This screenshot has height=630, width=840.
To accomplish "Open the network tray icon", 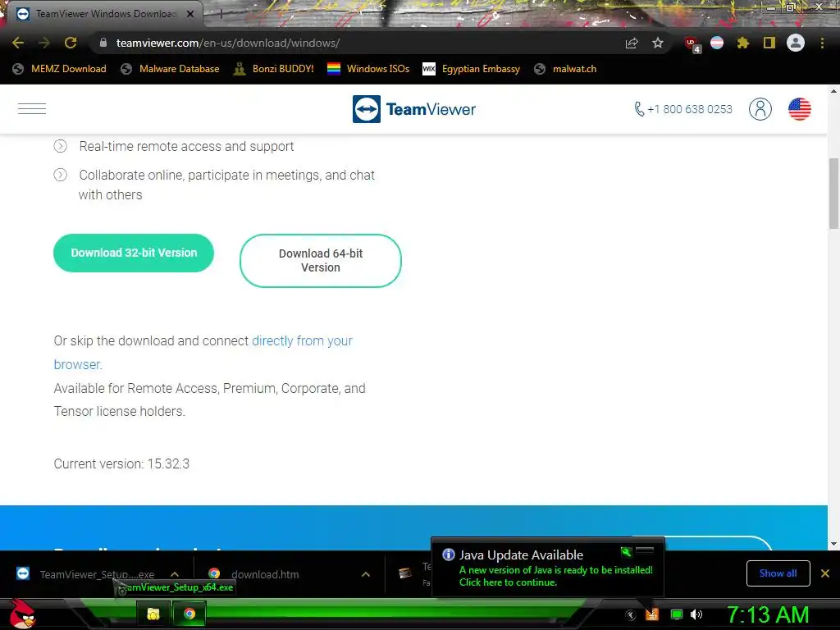I will point(677,614).
